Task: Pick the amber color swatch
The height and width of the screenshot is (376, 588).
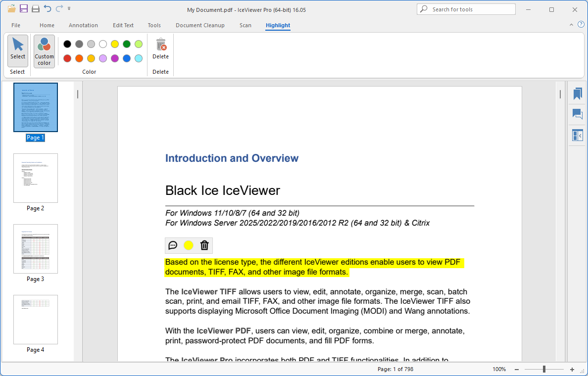Action: (x=91, y=58)
